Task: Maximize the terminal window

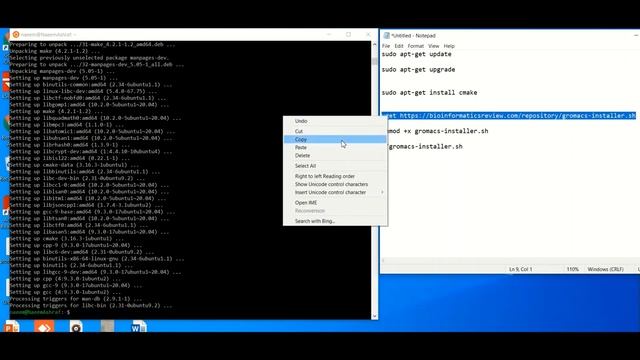Action: (x=348, y=35)
